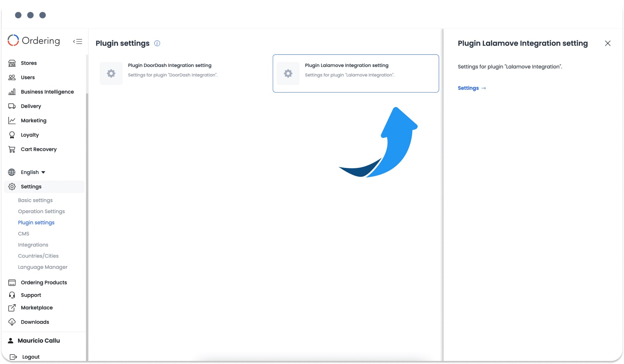Click the user profile silhouette icon
This screenshot has height=364, width=624.
[11, 341]
